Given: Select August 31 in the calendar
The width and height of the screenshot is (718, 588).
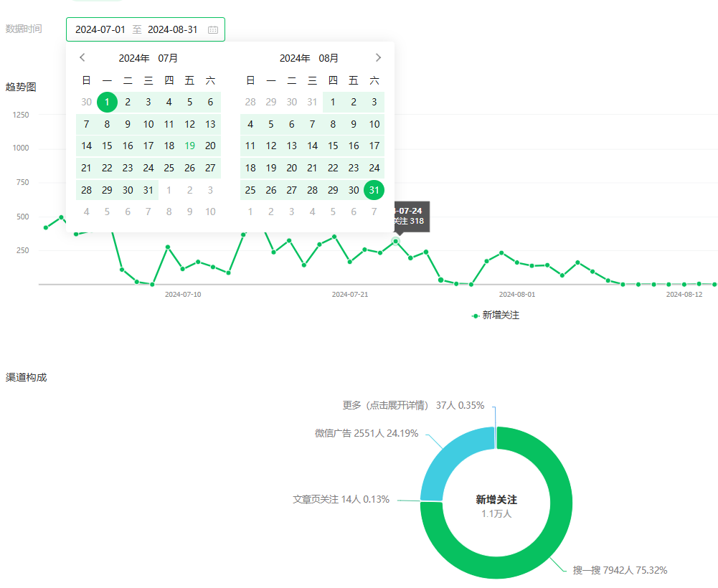Looking at the screenshot, I should pos(374,190).
